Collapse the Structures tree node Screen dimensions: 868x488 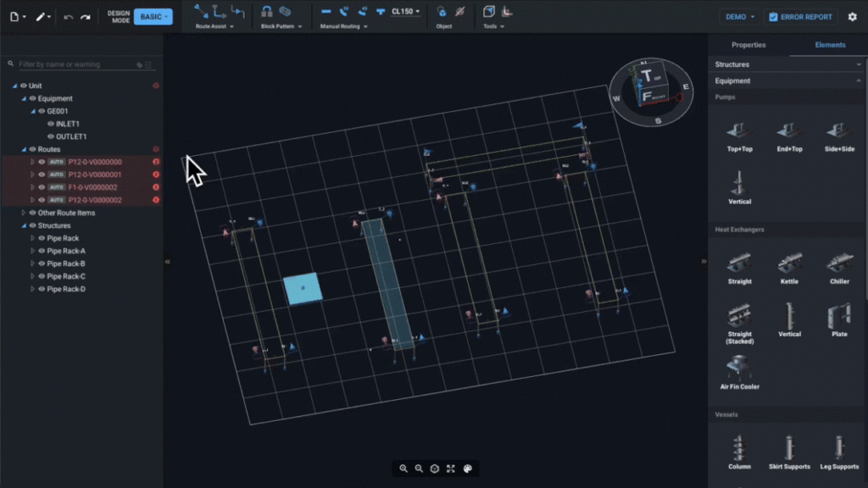click(x=23, y=225)
